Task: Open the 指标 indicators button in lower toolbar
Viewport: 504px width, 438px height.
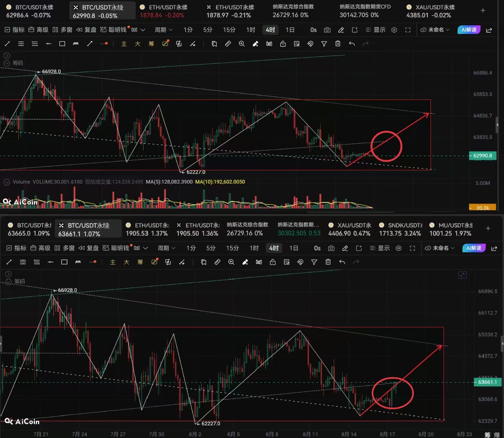Action: (x=16, y=248)
